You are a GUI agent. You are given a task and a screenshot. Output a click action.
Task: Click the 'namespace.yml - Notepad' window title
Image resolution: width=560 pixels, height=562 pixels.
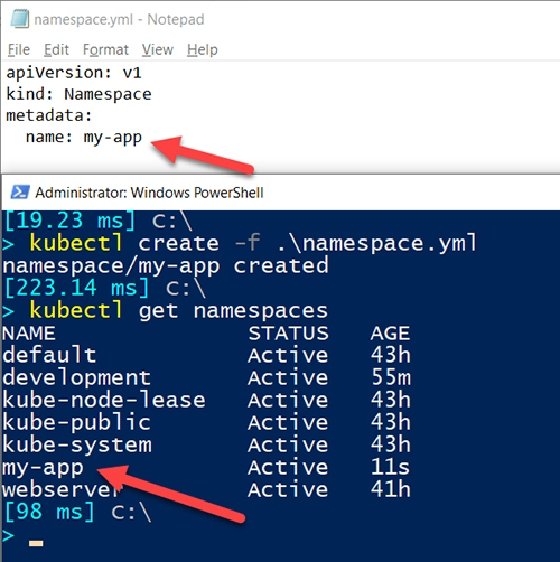(119, 19)
